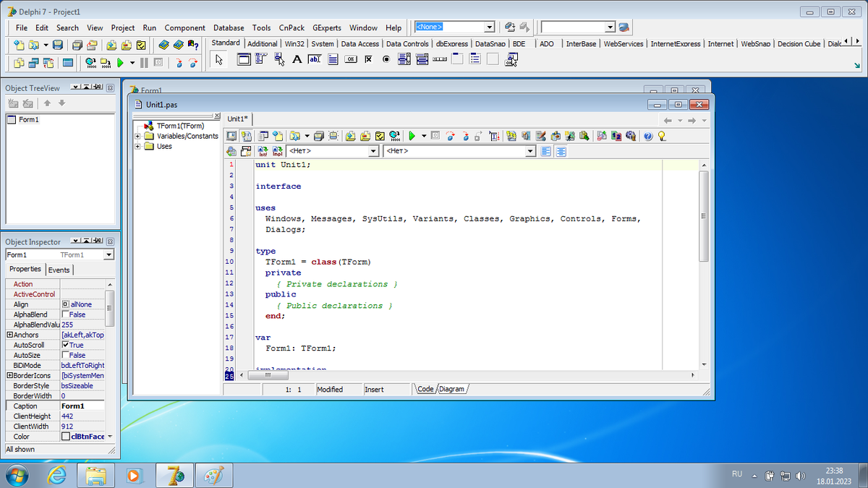868x488 pixels.
Task: Click the Save disk icon in main toolbar
Action: click(x=58, y=45)
